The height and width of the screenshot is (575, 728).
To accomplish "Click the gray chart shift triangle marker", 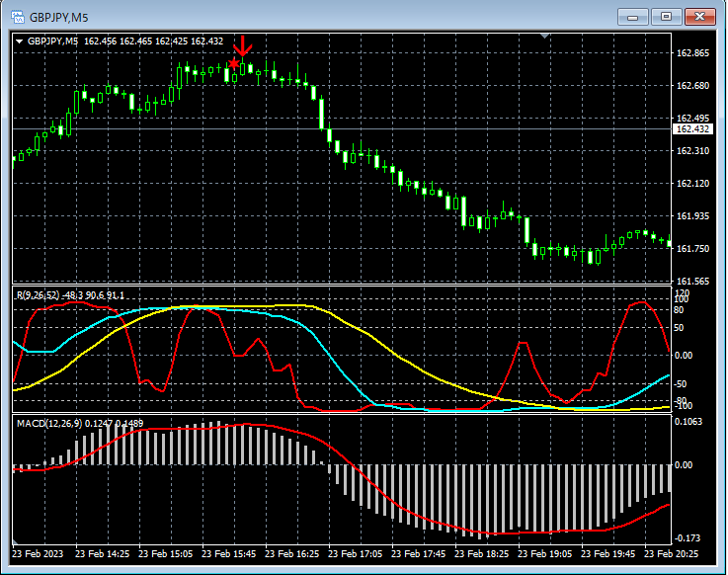I will pyautogui.click(x=543, y=37).
